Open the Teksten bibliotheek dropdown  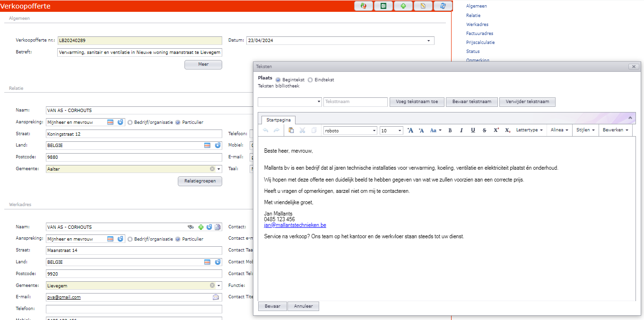click(x=319, y=102)
